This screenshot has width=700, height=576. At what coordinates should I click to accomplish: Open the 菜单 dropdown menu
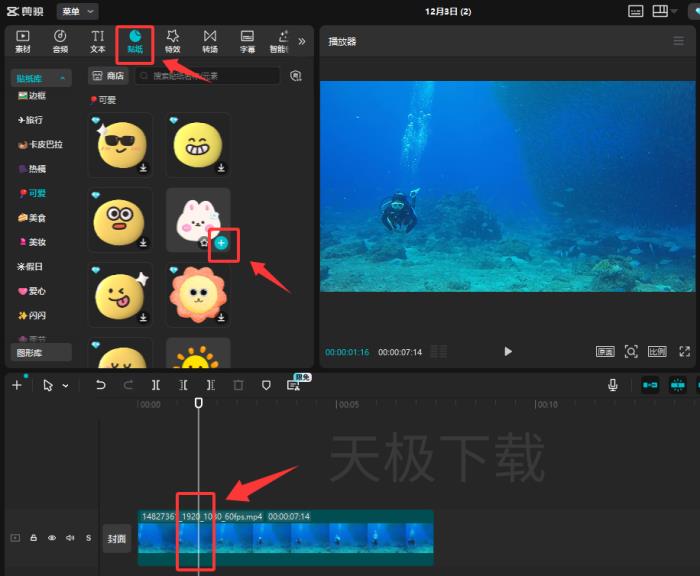tap(77, 11)
